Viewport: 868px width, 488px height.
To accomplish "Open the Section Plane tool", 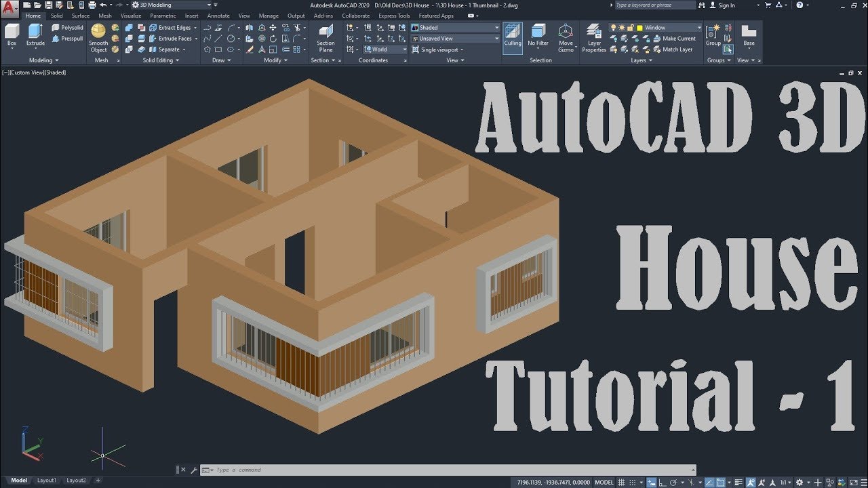I will (x=325, y=38).
